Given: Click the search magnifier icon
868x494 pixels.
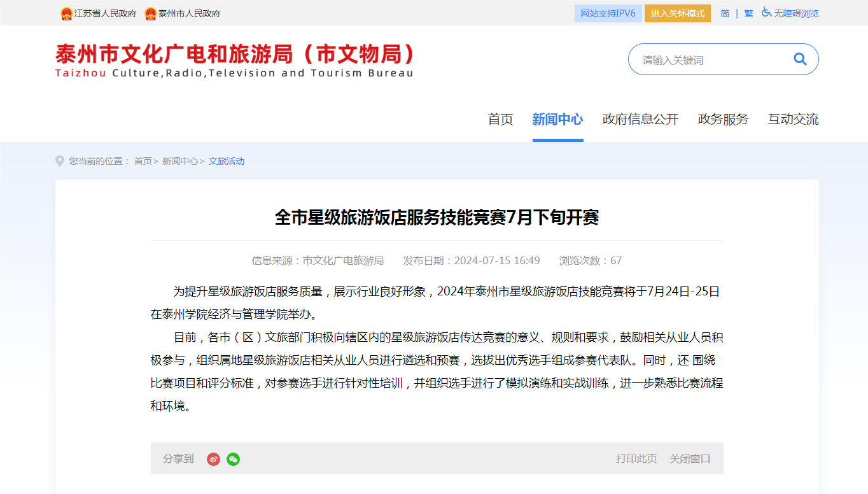Looking at the screenshot, I should [800, 59].
